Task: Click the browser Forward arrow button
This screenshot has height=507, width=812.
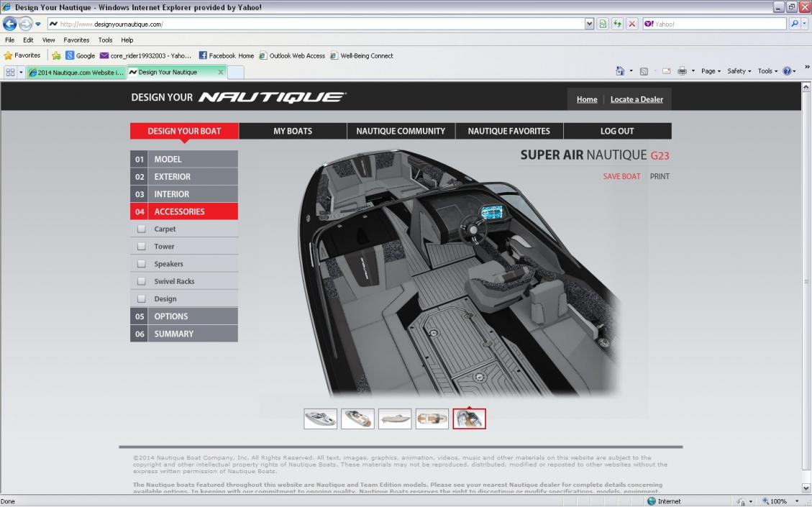Action: [x=25, y=24]
